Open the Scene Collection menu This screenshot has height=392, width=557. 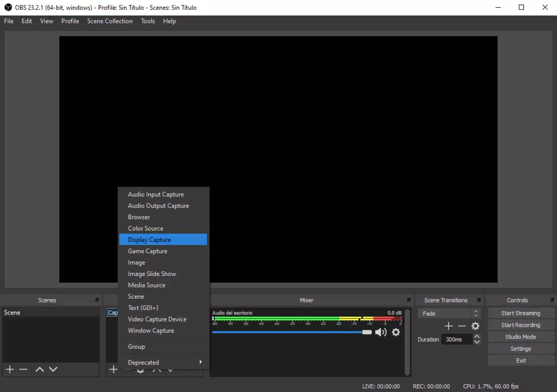click(x=110, y=21)
